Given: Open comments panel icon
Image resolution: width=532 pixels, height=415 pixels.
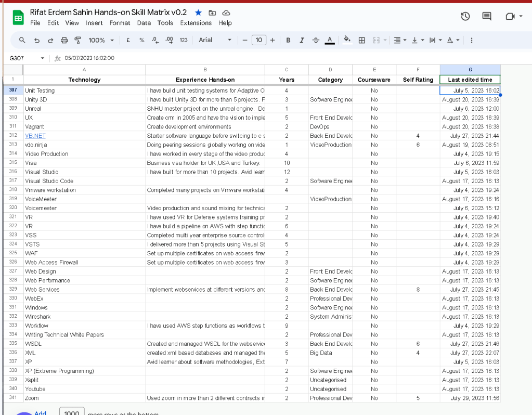Looking at the screenshot, I should tap(487, 16).
